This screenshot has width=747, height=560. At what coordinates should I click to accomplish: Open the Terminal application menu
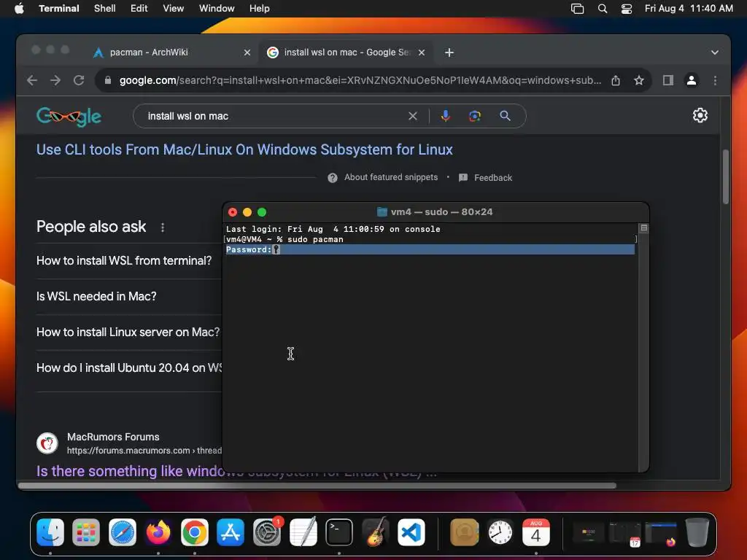(59, 9)
